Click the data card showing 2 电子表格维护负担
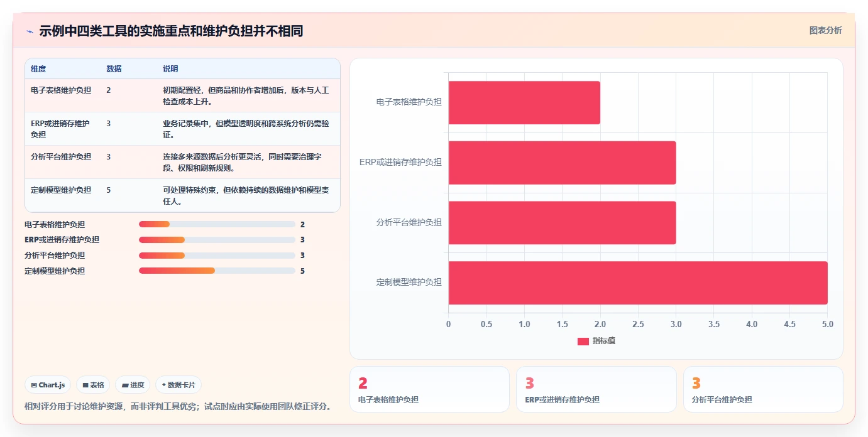This screenshot has height=437, width=868. pos(429,389)
